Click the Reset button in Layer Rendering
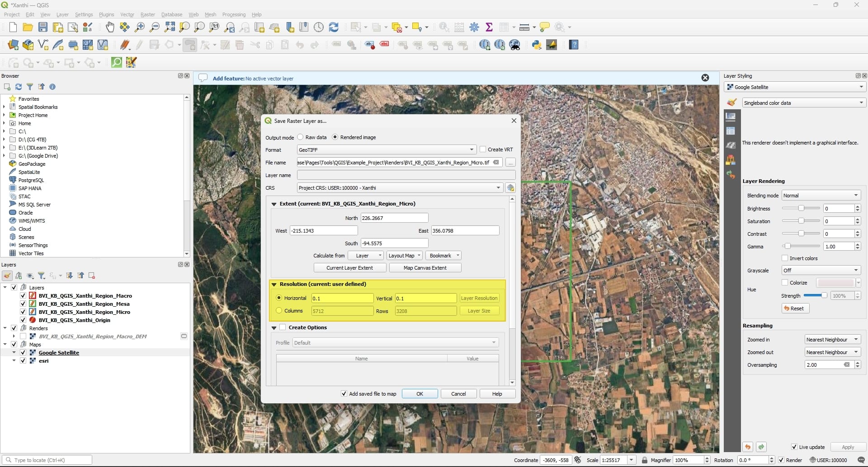The width and height of the screenshot is (868, 467). (795, 308)
